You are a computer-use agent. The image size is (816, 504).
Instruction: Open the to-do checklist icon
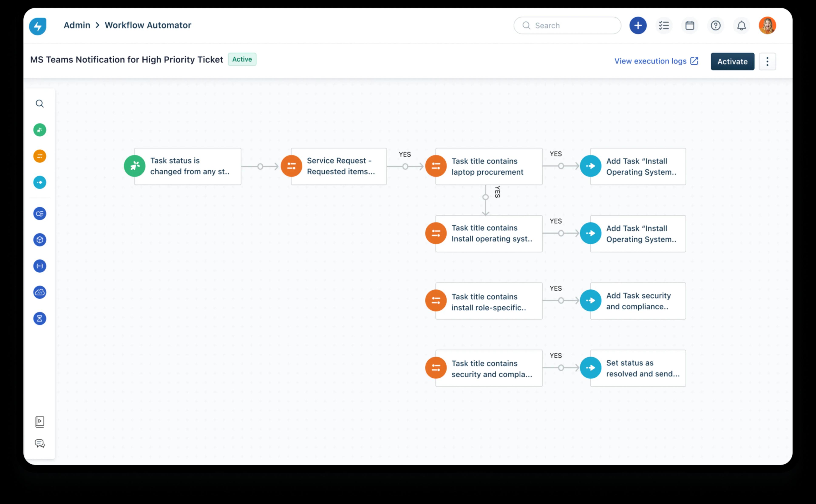pos(664,25)
